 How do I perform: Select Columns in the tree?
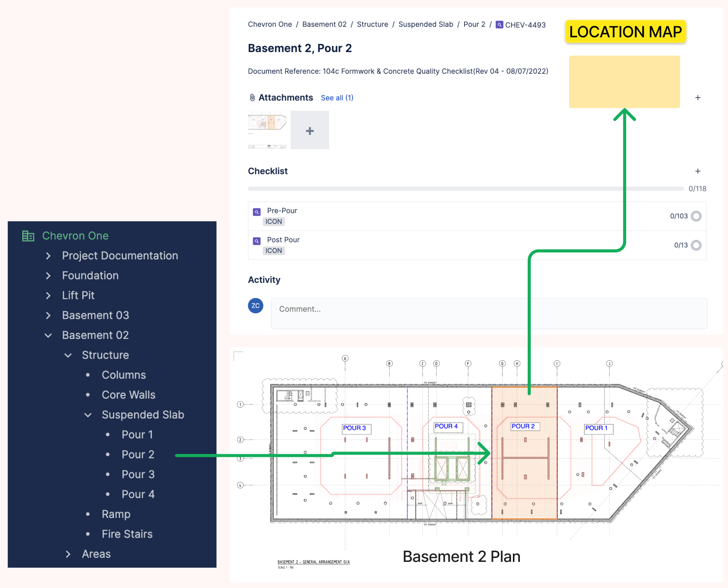[124, 375]
